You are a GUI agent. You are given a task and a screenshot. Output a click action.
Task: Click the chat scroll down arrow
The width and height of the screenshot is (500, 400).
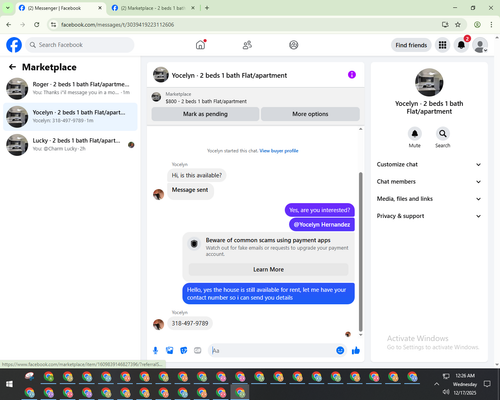pyautogui.click(x=360, y=335)
